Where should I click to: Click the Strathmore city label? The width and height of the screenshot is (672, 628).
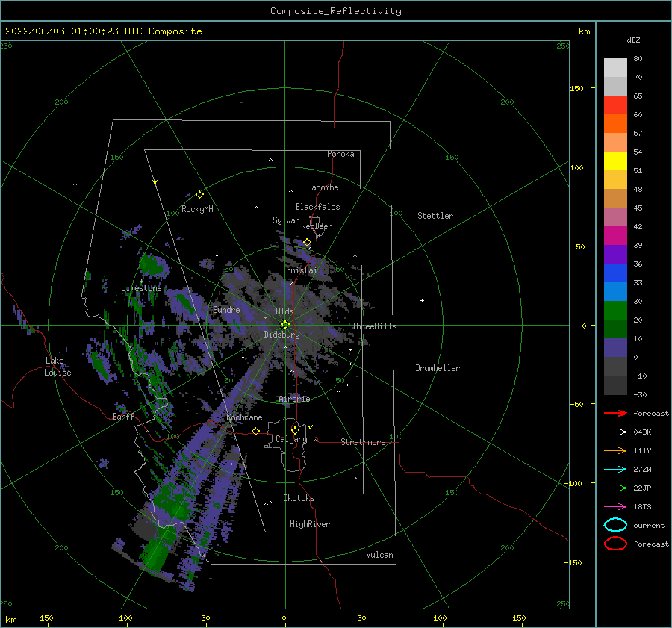pos(363,442)
